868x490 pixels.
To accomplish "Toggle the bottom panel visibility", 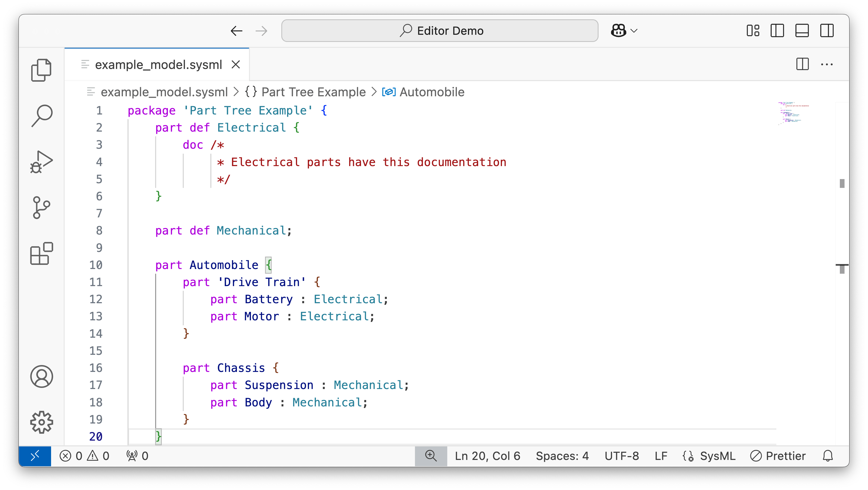I will (x=802, y=31).
